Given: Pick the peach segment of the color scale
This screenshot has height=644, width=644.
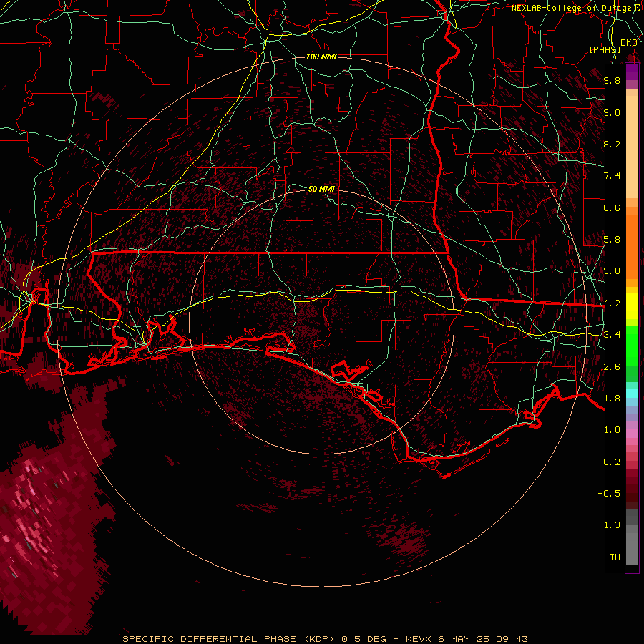Looking at the screenshot, I should [632, 146].
